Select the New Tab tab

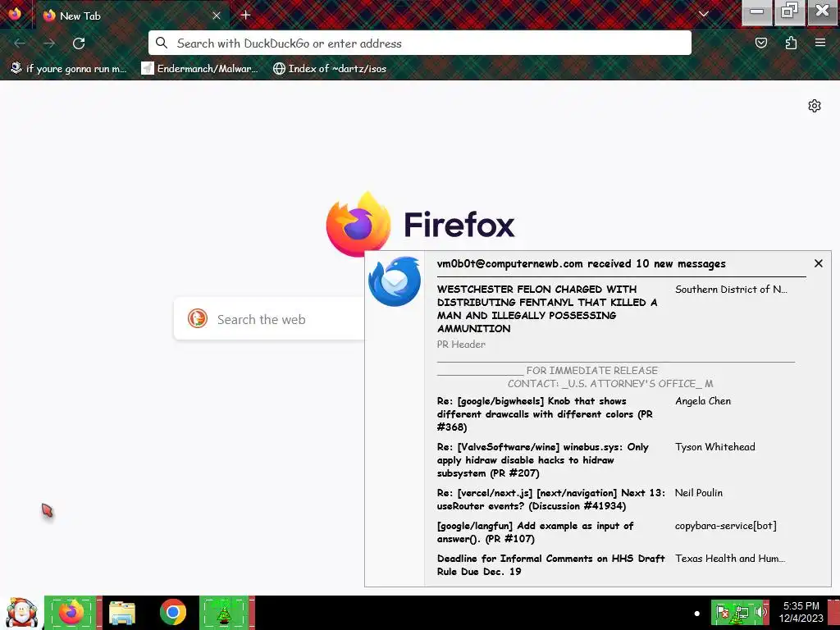point(132,16)
